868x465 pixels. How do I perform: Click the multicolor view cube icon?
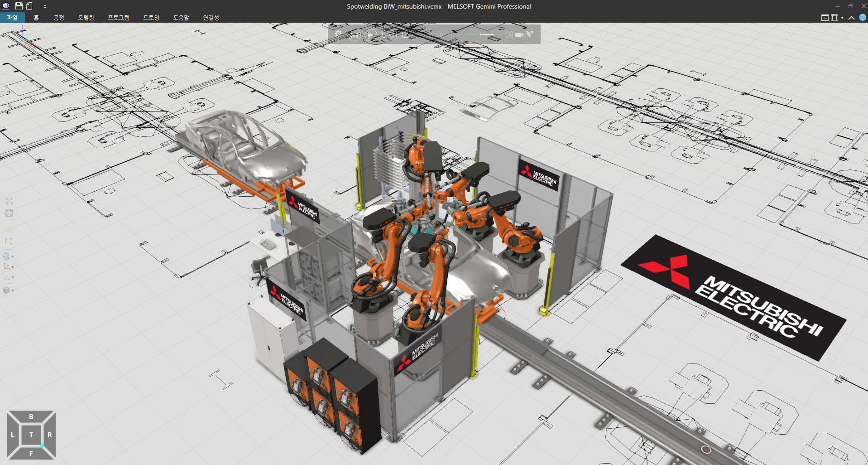[6, 290]
